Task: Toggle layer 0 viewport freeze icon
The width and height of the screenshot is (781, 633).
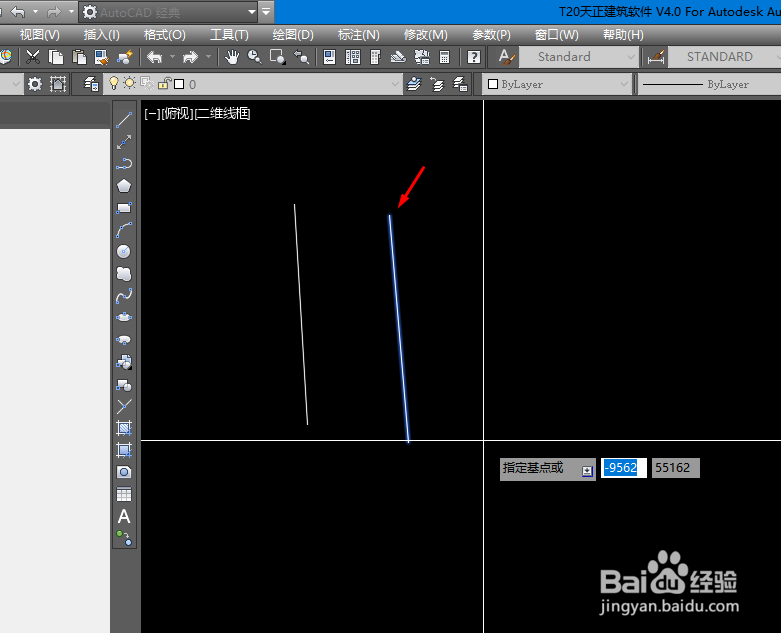Action: (x=147, y=84)
